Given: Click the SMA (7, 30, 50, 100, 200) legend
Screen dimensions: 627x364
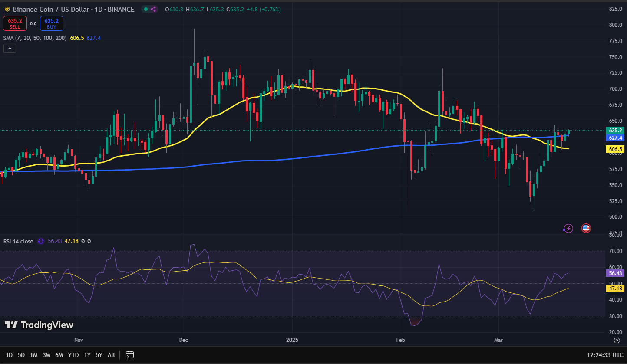Looking at the screenshot, I should [x=35, y=38].
